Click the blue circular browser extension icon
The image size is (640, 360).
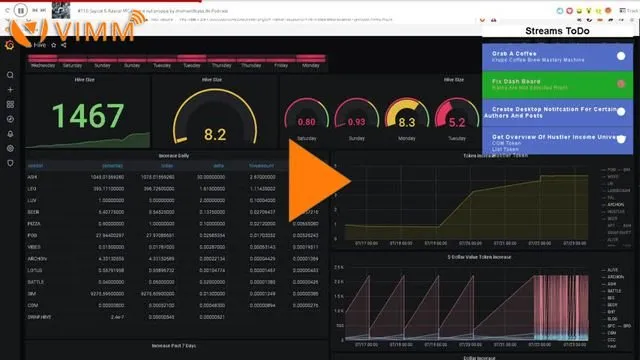tap(560, 11)
